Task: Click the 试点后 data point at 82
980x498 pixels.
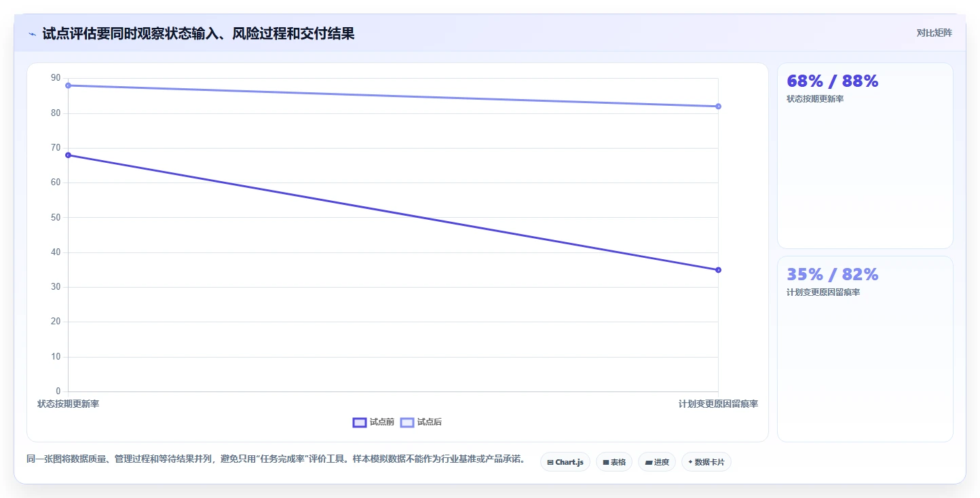Action: 718,107
